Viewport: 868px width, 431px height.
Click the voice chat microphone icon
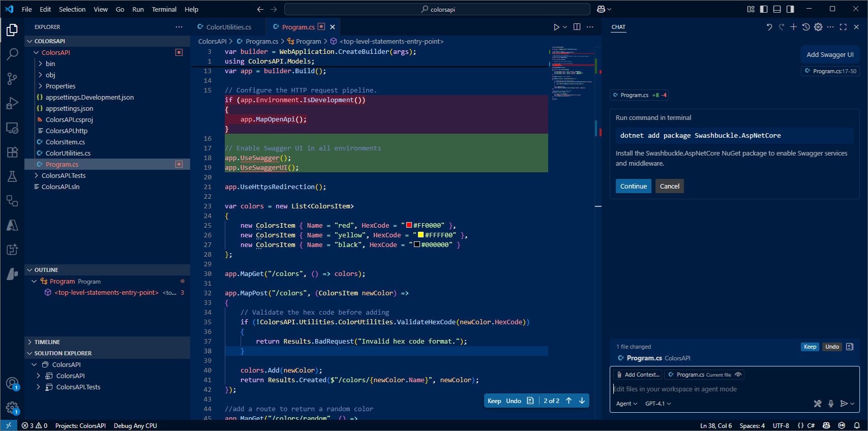(x=831, y=404)
